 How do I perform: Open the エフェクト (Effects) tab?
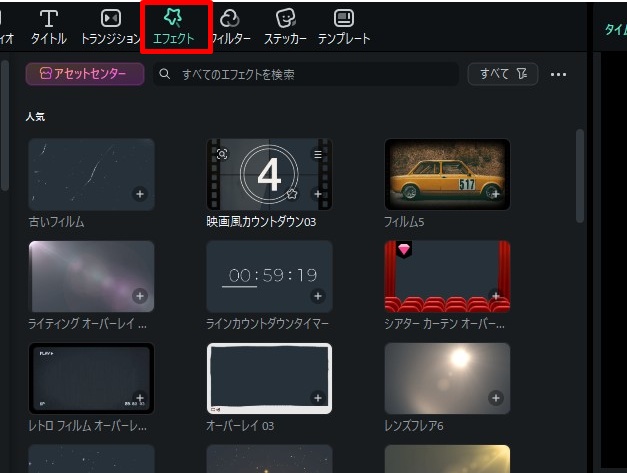[176, 28]
